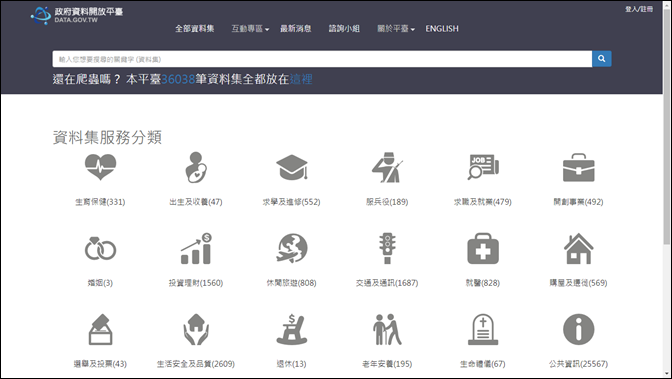Switch site language via ENGLISH
The height and width of the screenshot is (379, 672).
(x=442, y=29)
